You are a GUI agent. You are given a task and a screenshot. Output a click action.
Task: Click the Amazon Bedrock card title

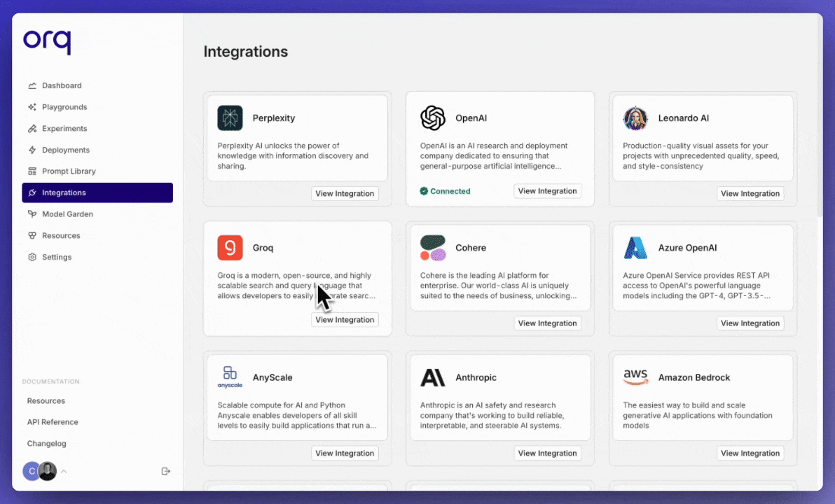pos(694,377)
